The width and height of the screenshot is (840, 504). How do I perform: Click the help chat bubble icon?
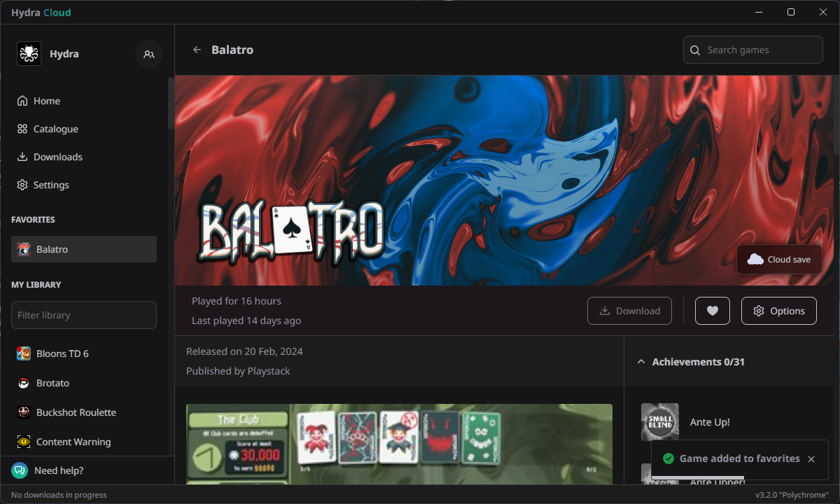tap(20, 470)
